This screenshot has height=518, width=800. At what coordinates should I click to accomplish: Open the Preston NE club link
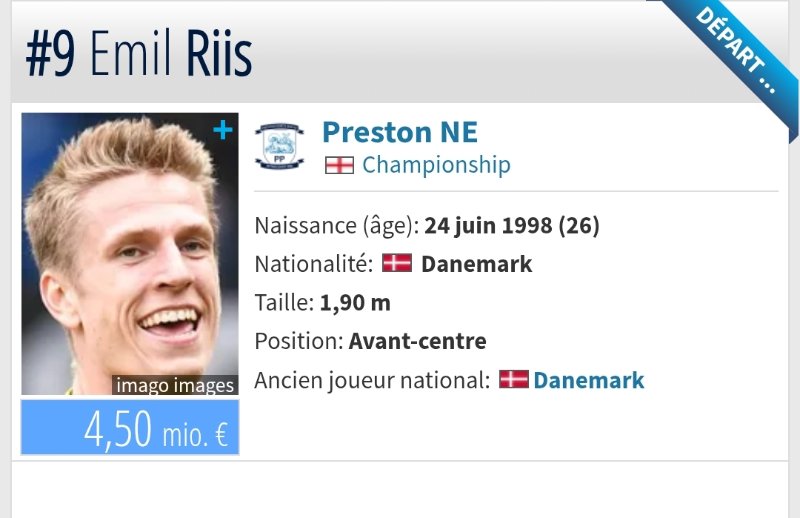pyautogui.click(x=399, y=132)
